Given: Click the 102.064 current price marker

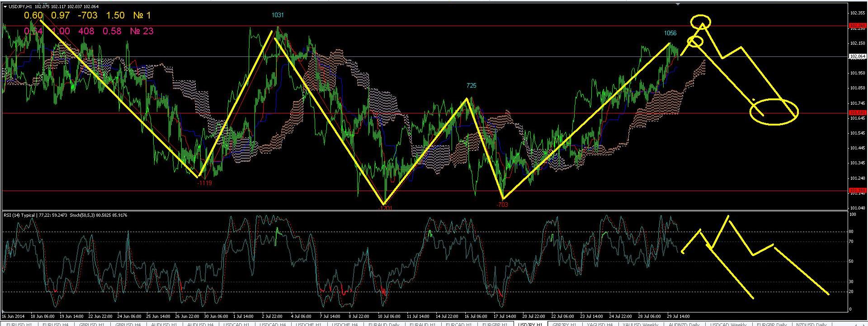Looking at the screenshot, I should (x=857, y=56).
